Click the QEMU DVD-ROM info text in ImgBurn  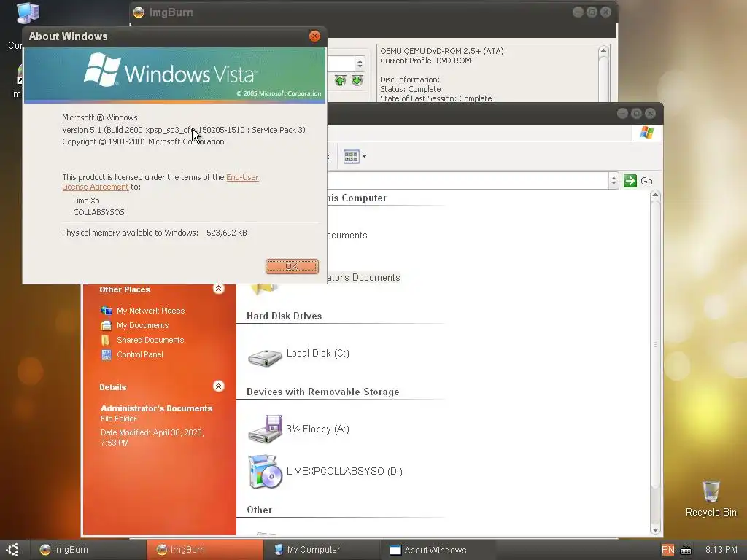click(441, 51)
